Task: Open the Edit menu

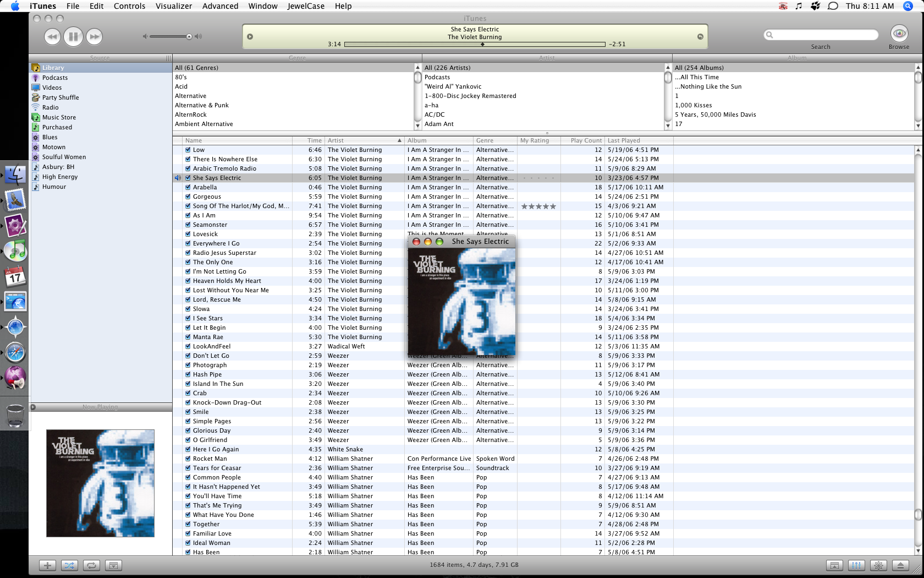Action: (97, 6)
